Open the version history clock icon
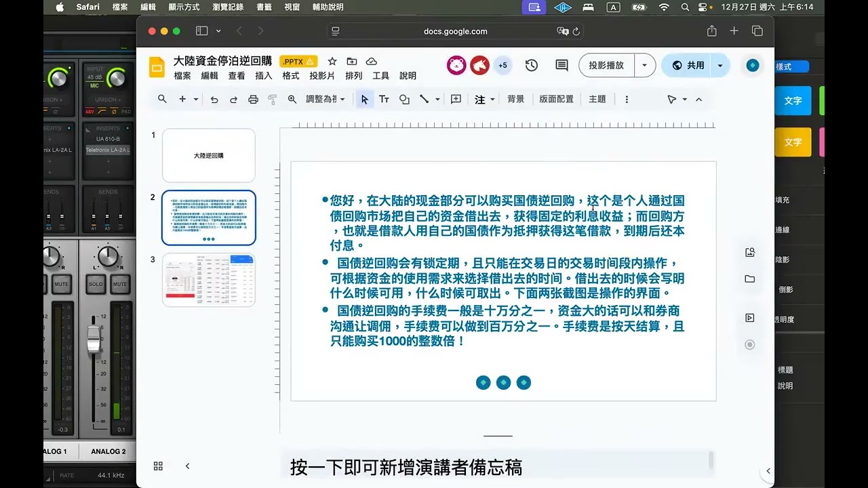The image size is (868, 488). tap(532, 65)
